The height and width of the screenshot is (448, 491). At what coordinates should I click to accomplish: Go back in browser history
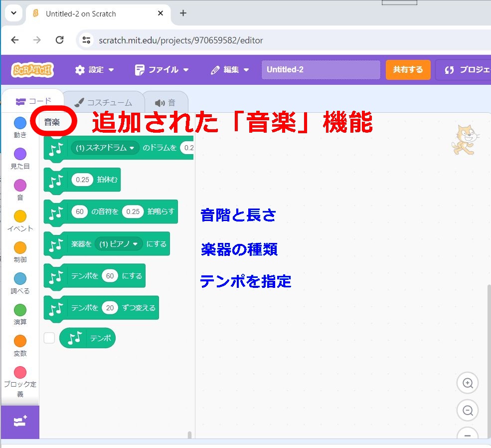tap(15, 40)
